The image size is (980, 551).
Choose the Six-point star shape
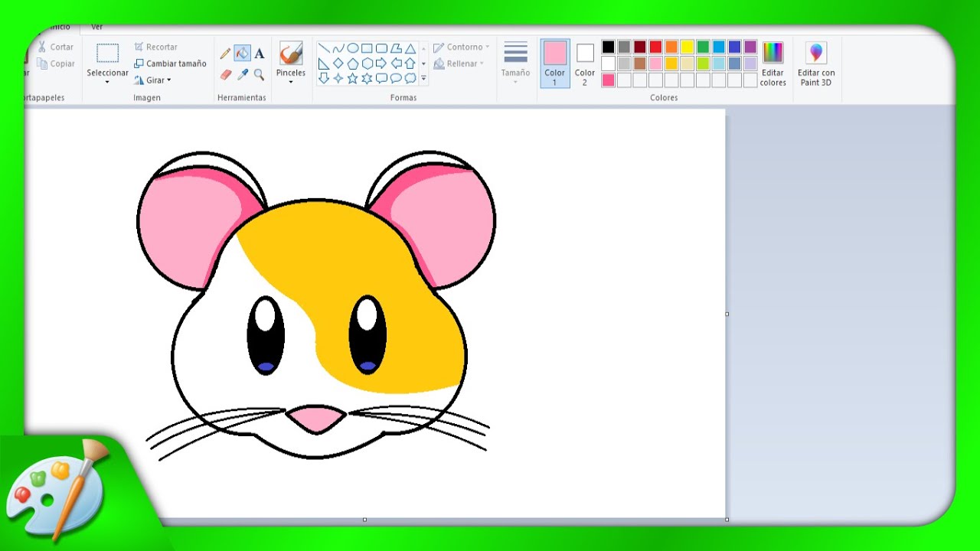point(367,78)
